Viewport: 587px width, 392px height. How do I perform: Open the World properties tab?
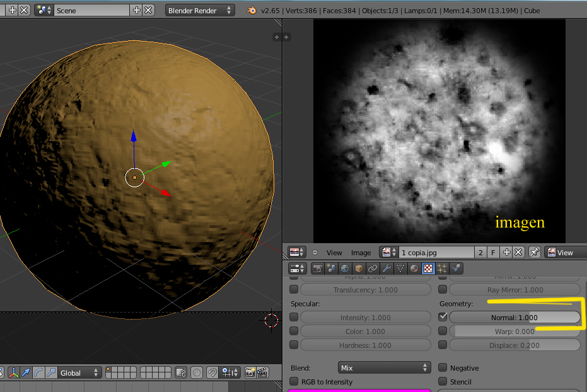345,268
